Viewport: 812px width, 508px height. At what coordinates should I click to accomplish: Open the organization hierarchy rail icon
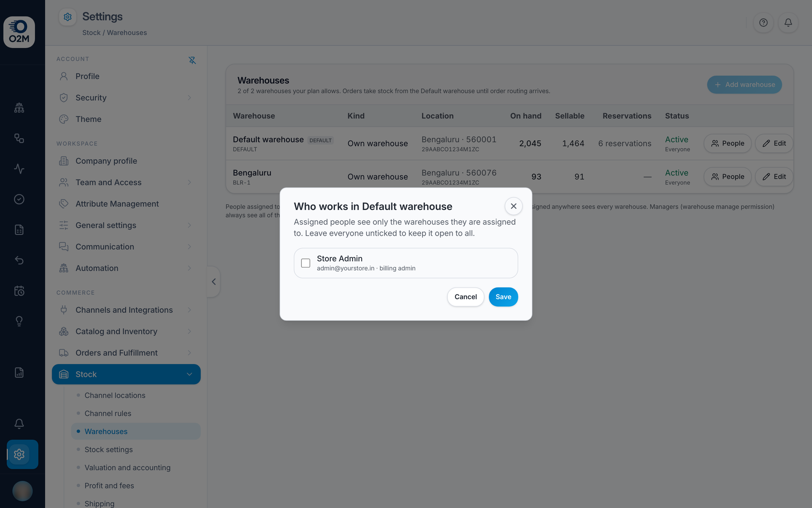pyautogui.click(x=19, y=108)
